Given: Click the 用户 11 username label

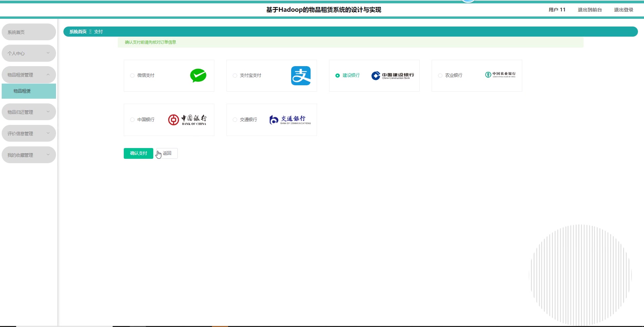Looking at the screenshot, I should point(557,10).
